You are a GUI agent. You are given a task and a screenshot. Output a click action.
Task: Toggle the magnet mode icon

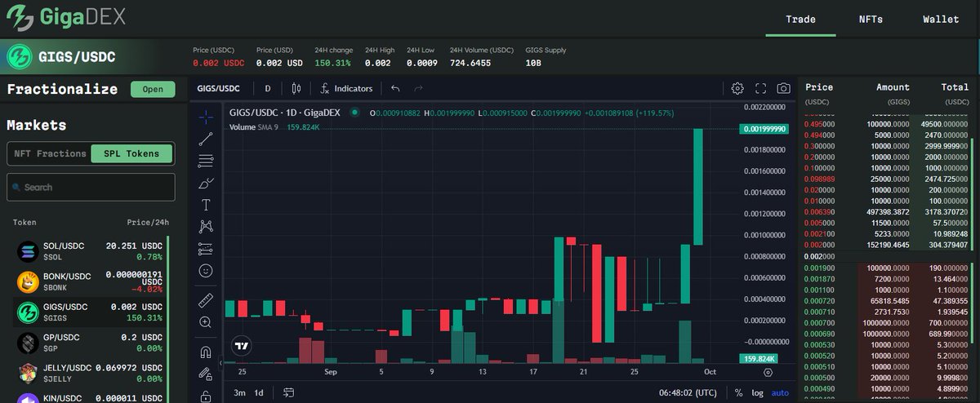pos(206,352)
